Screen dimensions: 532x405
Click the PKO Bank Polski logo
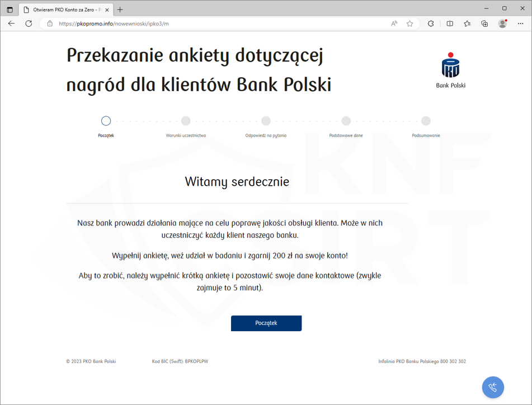pos(450,70)
